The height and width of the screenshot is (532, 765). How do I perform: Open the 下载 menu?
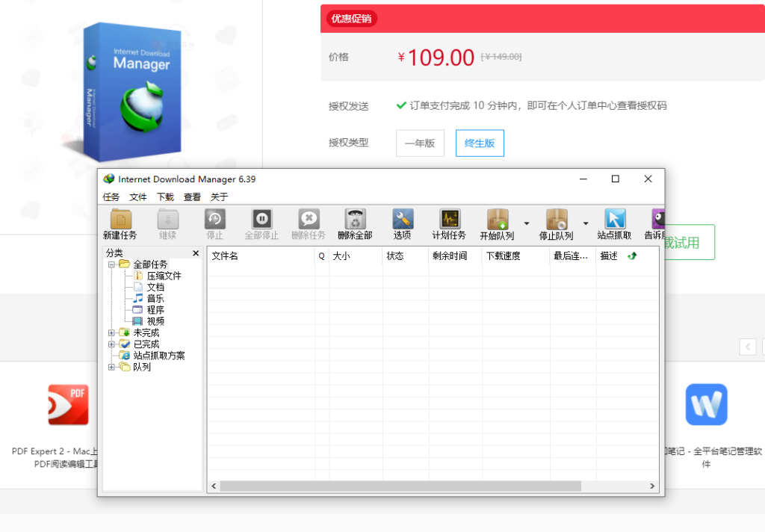click(x=165, y=197)
